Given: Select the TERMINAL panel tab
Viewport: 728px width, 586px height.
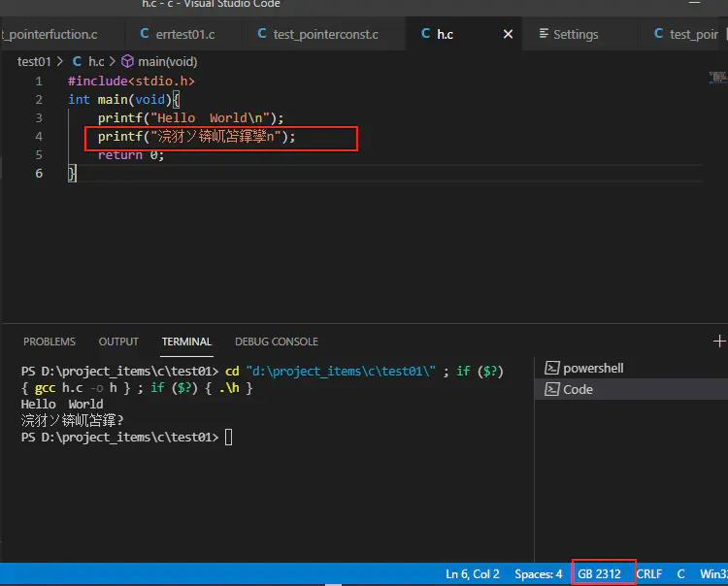Looking at the screenshot, I should pos(186,342).
